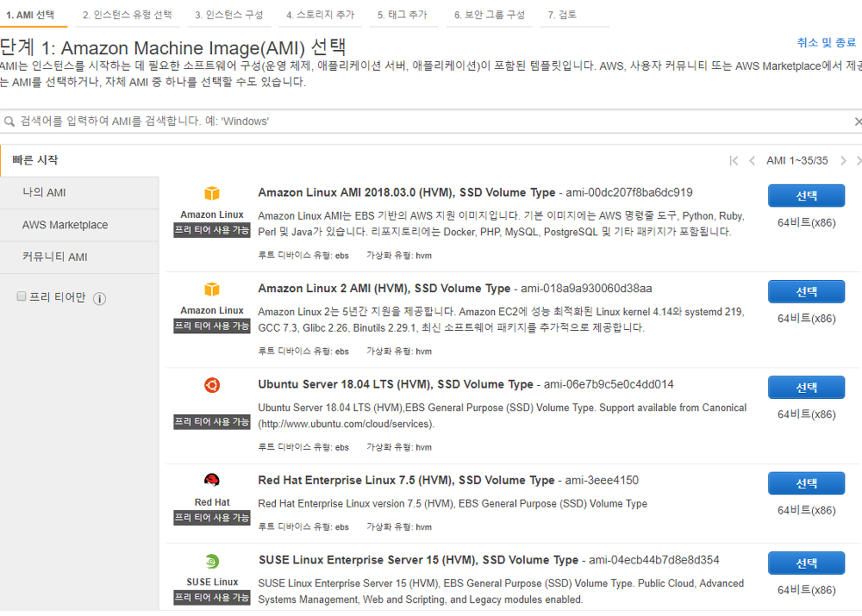Click ami-06e7b9c5e0c4dd014 ID text
862x616 pixels.
click(x=609, y=384)
